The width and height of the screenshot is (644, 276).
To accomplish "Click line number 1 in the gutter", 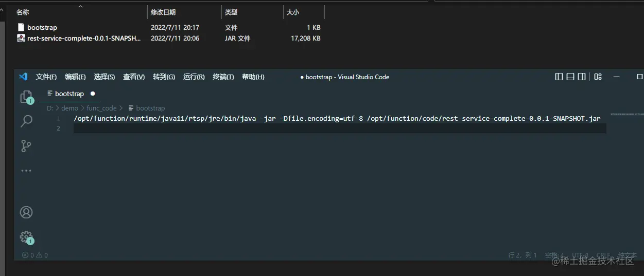I will coord(58,118).
